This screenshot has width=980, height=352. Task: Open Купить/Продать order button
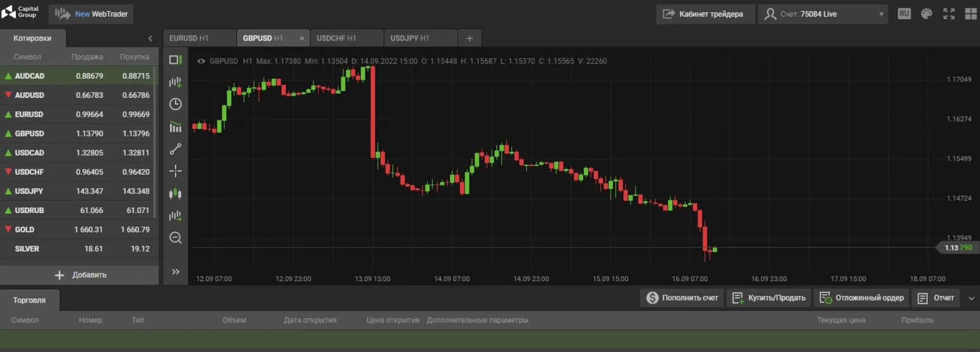[769, 298]
